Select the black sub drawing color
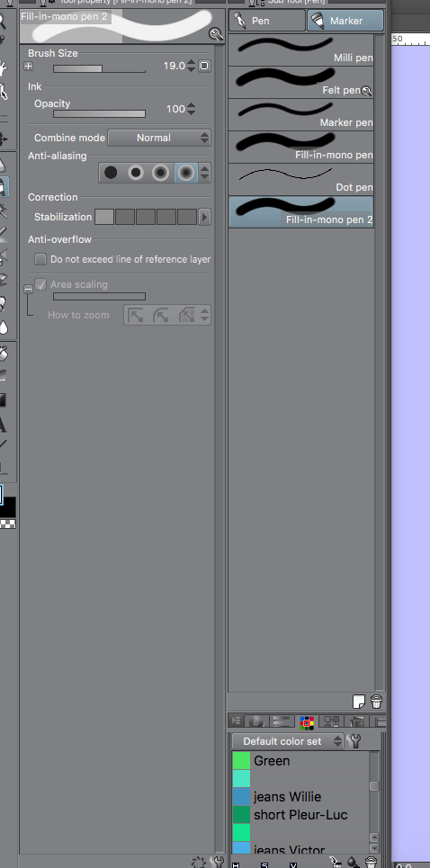This screenshot has height=868, width=430. pyautogui.click(x=9, y=507)
